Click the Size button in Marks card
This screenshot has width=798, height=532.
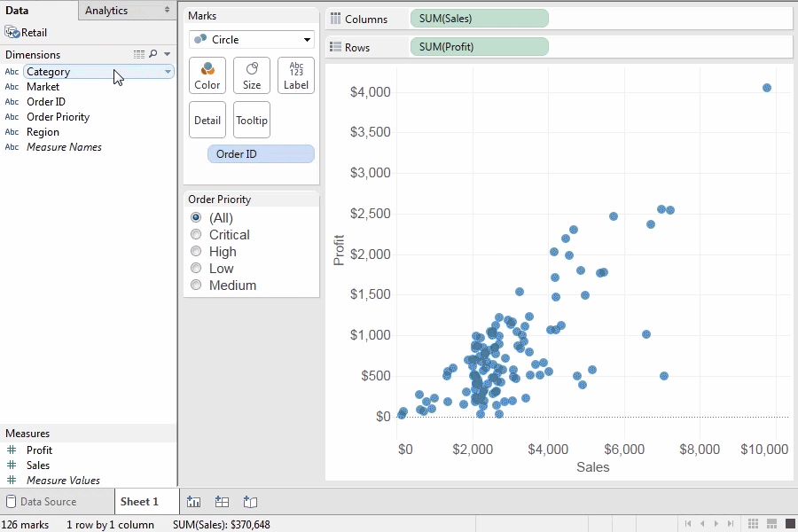[252, 75]
